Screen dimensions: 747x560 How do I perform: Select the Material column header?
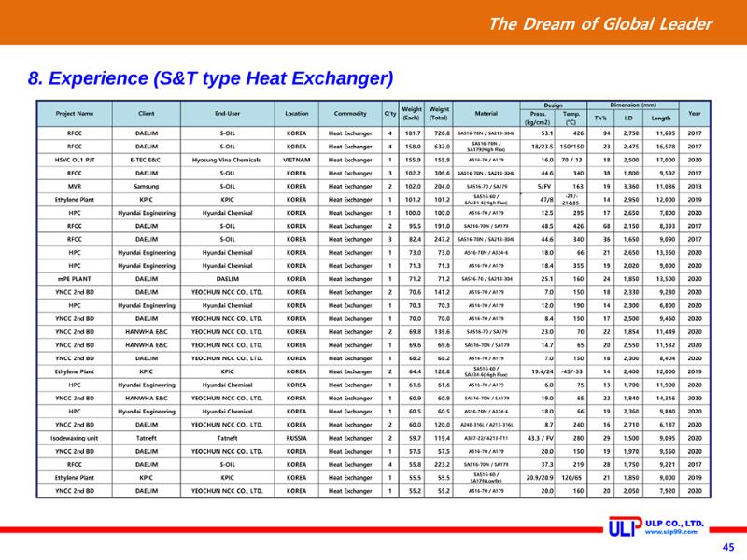pyautogui.click(x=486, y=113)
